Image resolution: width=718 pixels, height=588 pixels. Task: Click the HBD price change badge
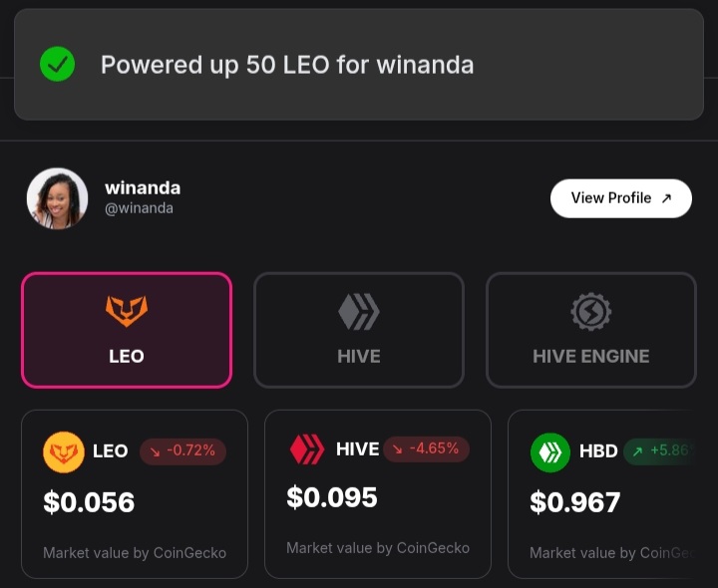point(659,450)
